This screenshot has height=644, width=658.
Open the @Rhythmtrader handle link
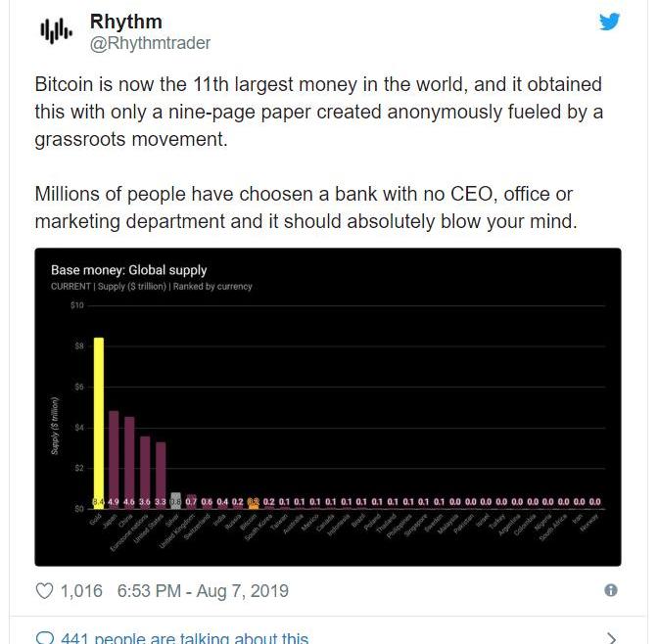(150, 43)
